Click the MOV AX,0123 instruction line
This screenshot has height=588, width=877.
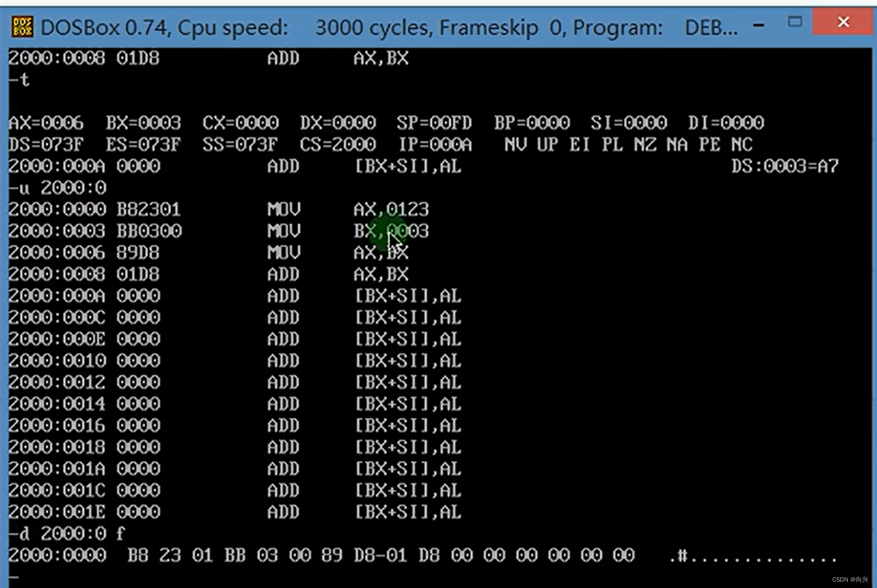[219, 209]
